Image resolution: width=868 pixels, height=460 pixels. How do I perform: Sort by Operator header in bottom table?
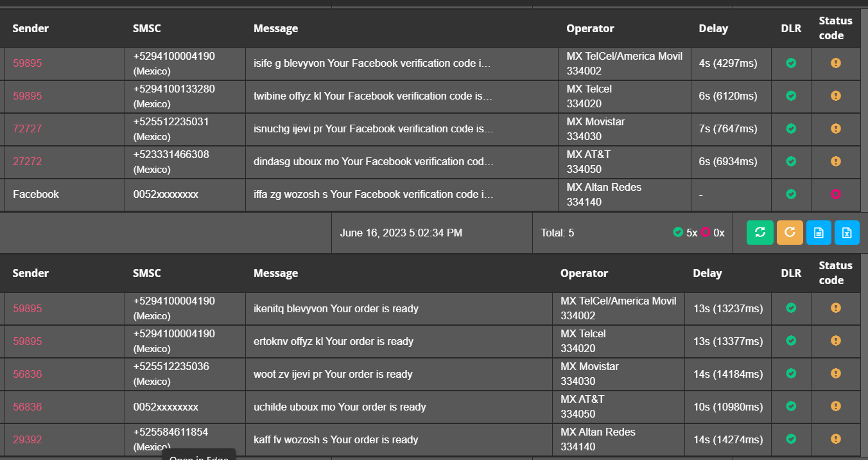coord(584,273)
